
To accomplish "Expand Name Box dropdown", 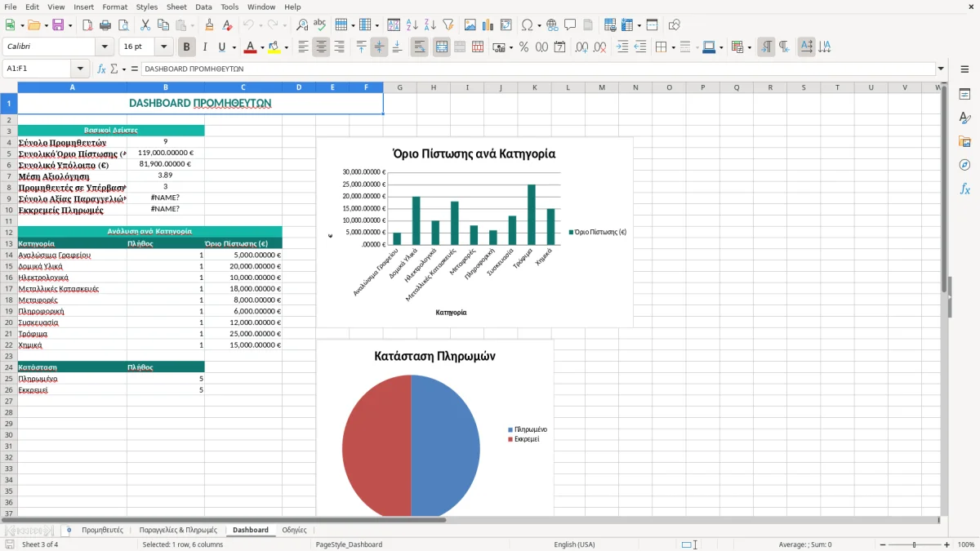I will coord(80,69).
